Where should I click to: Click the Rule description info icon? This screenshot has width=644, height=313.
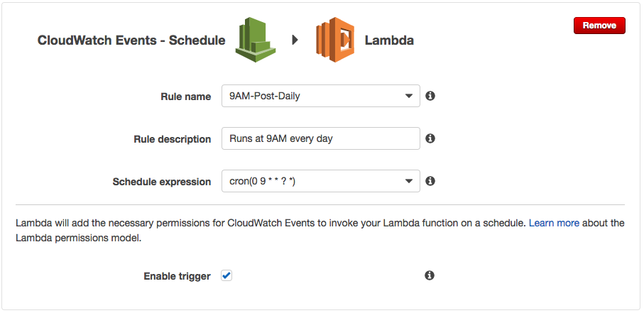[x=430, y=138]
